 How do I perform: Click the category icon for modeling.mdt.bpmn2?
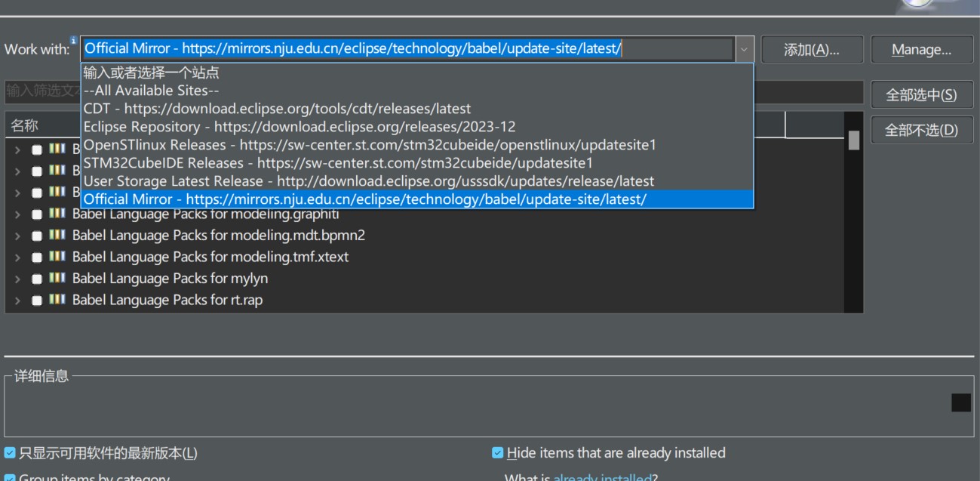tap(57, 235)
